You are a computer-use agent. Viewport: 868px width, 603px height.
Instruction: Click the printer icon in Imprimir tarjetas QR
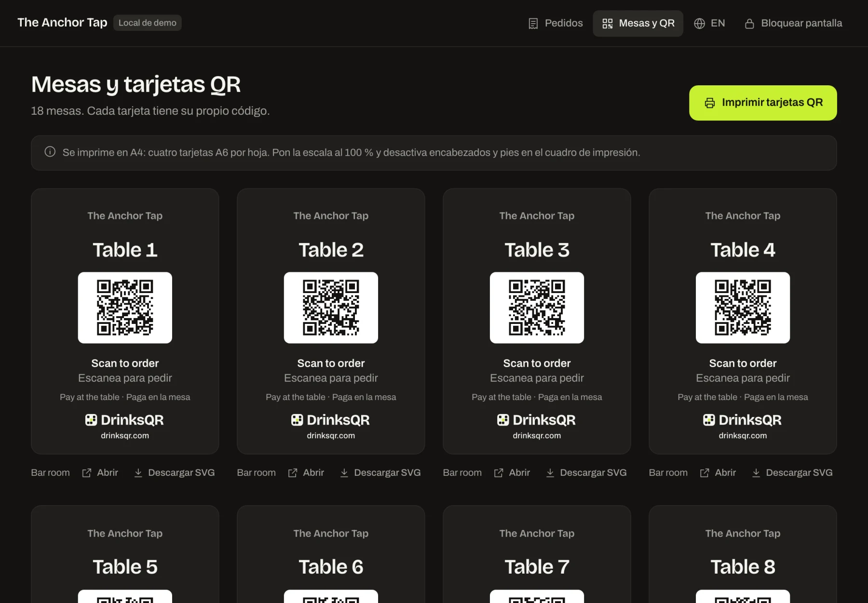pyautogui.click(x=710, y=103)
